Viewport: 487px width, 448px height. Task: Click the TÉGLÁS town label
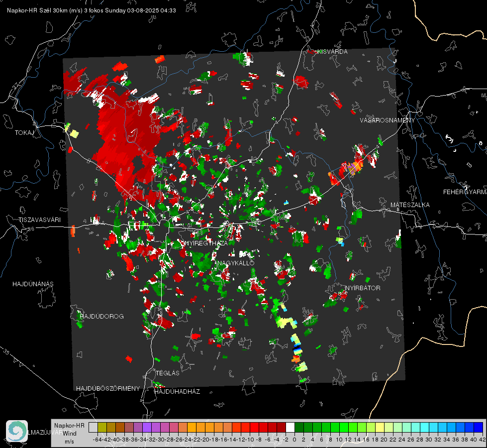[168, 373]
